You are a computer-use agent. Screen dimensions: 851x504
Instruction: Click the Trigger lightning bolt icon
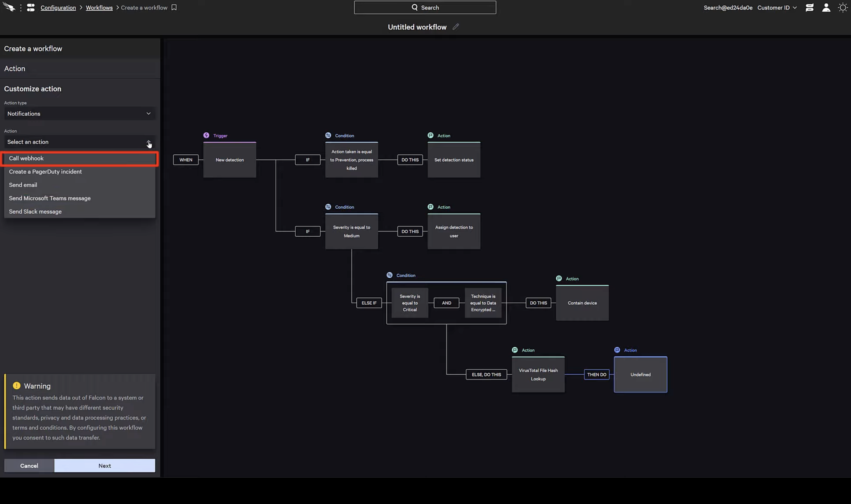pos(206,135)
